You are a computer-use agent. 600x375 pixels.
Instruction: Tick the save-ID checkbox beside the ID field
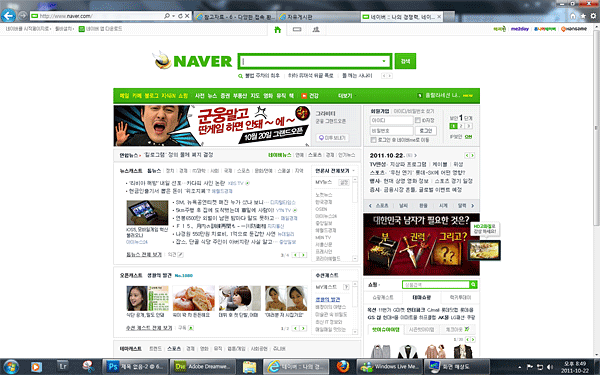click(418, 120)
